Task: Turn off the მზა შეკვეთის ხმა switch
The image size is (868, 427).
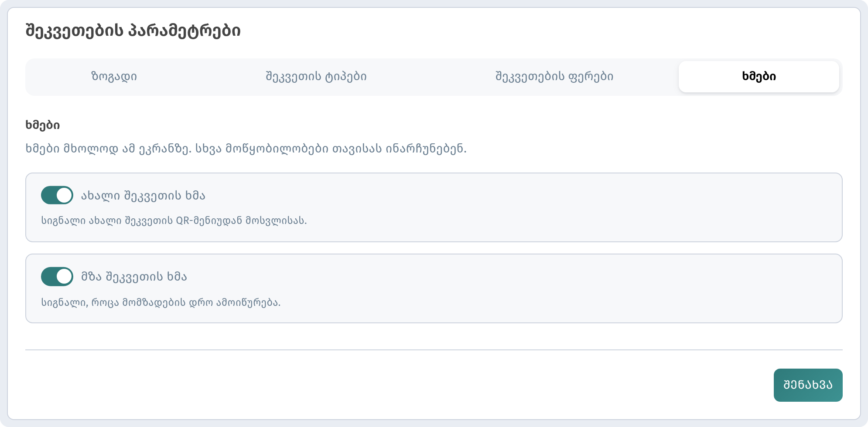Action: pyautogui.click(x=57, y=277)
